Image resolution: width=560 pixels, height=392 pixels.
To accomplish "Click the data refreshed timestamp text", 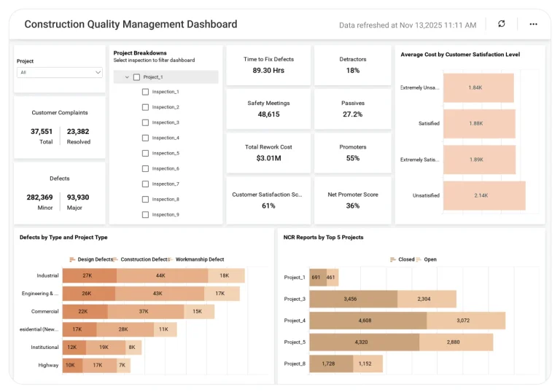I will tap(408, 25).
